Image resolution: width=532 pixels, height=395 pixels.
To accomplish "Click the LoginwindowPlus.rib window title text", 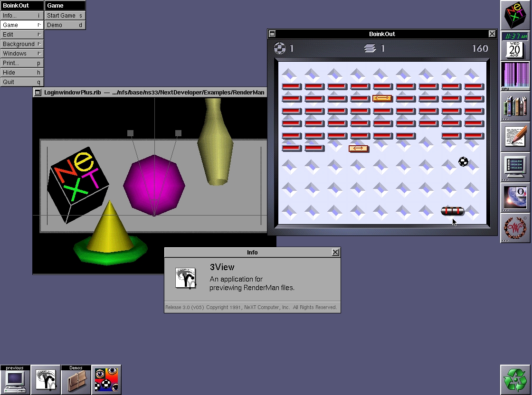I will pyautogui.click(x=154, y=92).
